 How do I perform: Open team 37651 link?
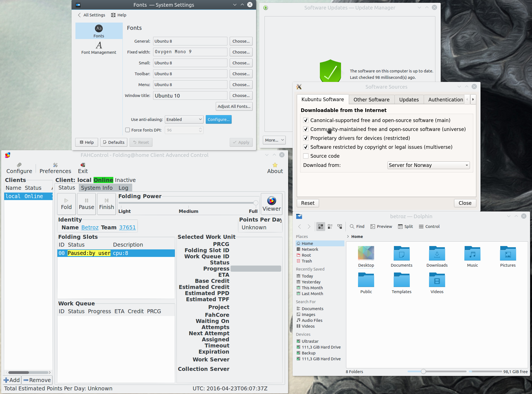pos(128,227)
